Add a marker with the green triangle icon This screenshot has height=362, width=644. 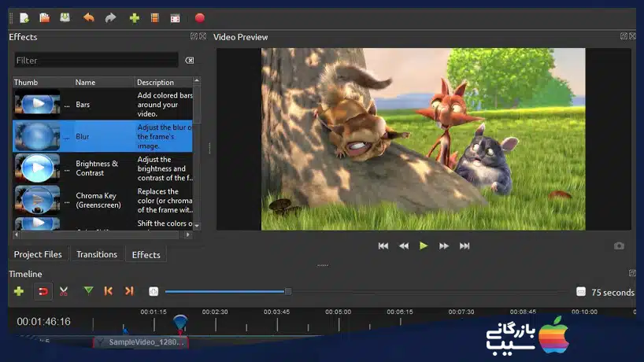point(88,291)
